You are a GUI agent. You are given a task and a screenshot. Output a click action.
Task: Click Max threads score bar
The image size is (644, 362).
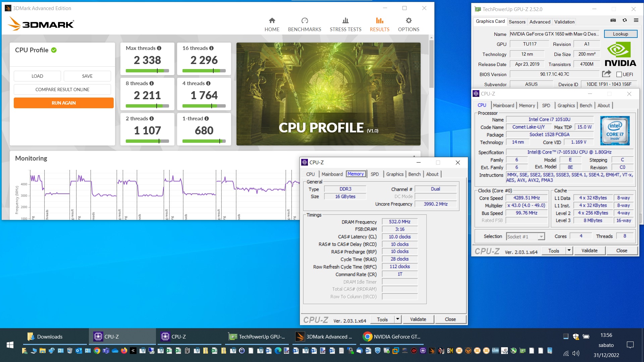(x=147, y=71)
